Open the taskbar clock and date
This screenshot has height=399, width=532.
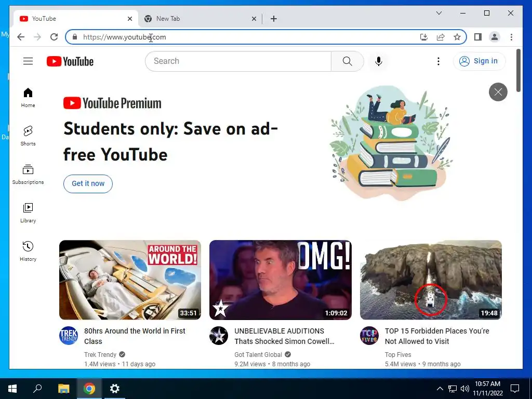click(x=487, y=389)
